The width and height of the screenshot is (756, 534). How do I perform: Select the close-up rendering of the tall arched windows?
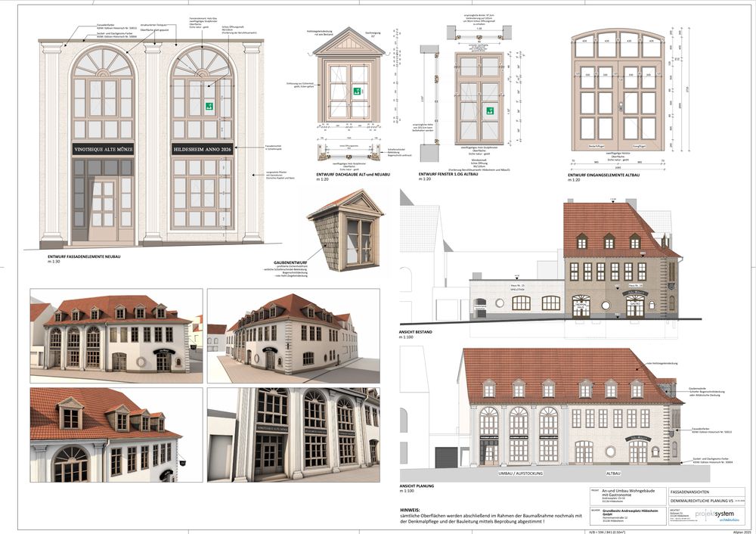click(x=293, y=435)
